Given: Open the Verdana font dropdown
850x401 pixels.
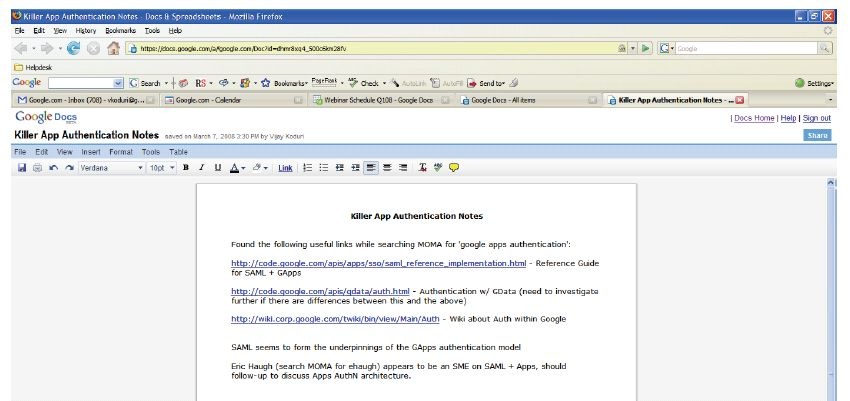Looking at the screenshot, I should [x=112, y=168].
